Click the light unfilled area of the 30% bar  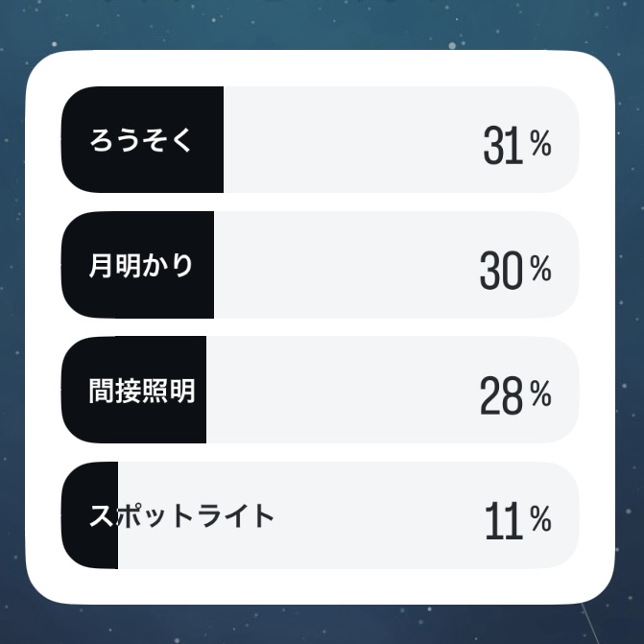tap(345, 265)
